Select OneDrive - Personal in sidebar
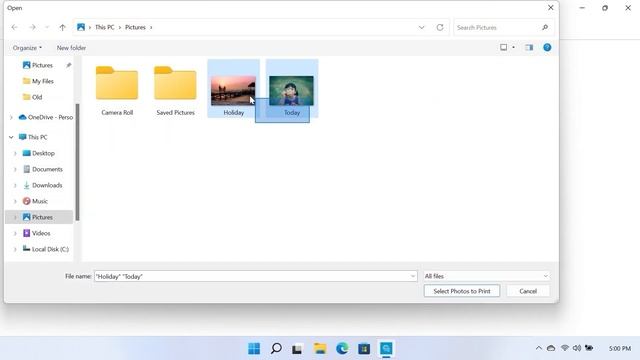This screenshot has width=640, height=360. point(46,117)
